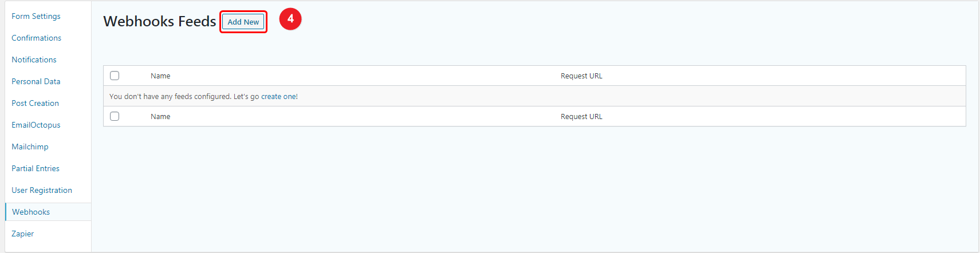Select the Notifications settings tab
The image size is (980, 253).
[x=34, y=60]
